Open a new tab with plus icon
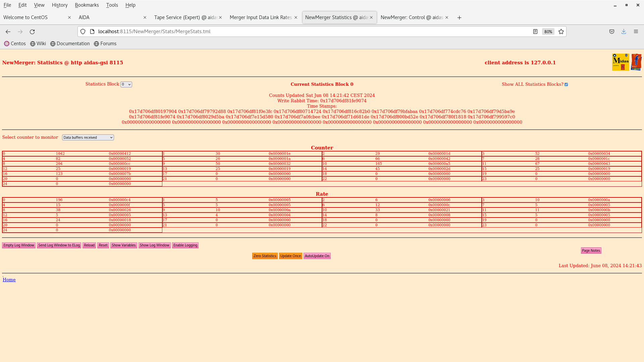 coord(459,17)
